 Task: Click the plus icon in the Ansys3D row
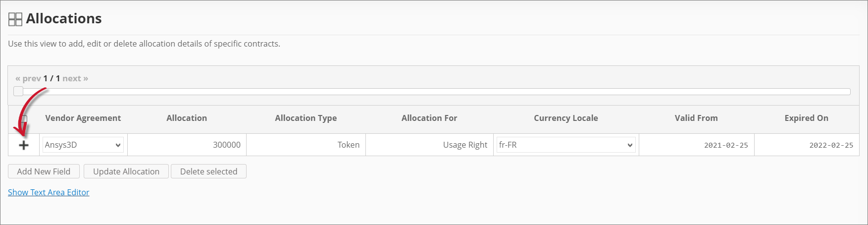tap(24, 145)
